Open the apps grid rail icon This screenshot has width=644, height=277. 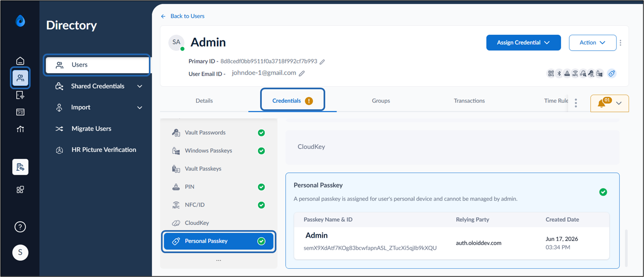coord(20,190)
